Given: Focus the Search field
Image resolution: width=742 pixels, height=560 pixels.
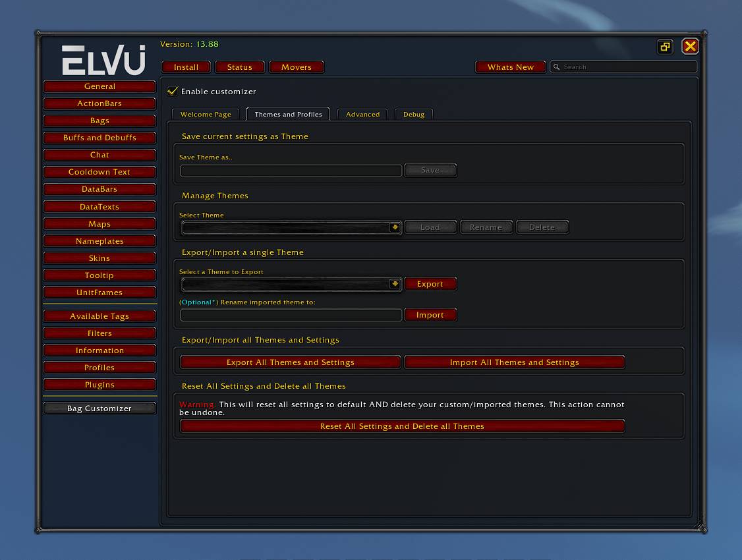Looking at the screenshot, I should [623, 67].
